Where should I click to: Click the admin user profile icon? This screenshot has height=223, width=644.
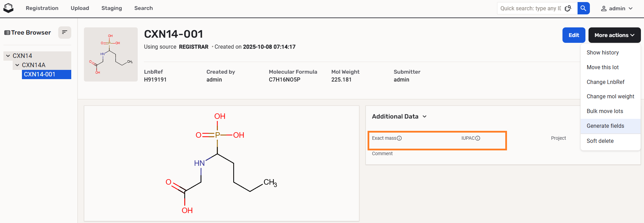click(x=604, y=9)
